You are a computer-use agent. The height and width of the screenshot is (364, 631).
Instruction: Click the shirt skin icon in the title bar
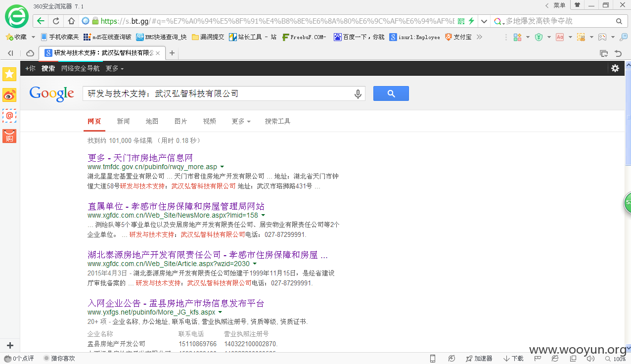click(x=577, y=5)
